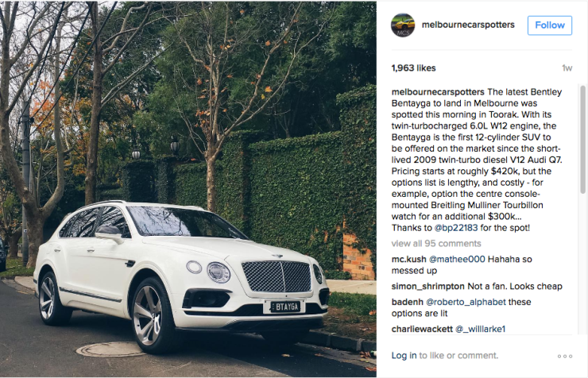
Task: Click the 1w post timestamp
Action: pyautogui.click(x=567, y=68)
